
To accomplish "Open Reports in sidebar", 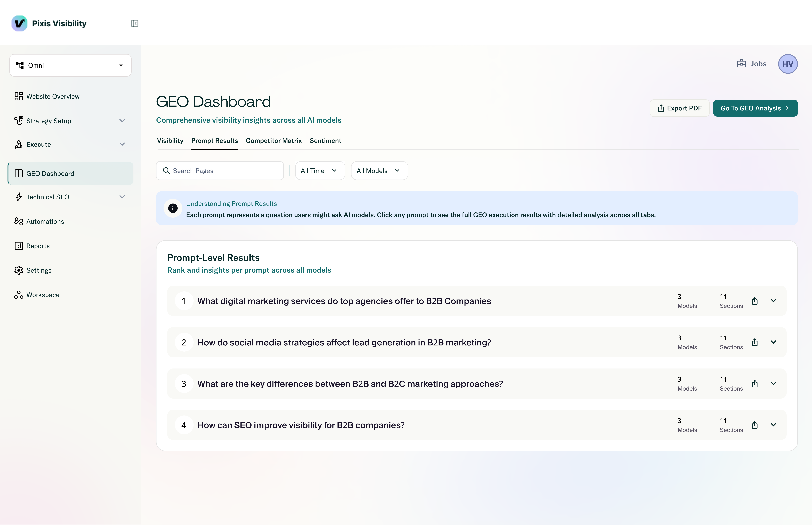I will [38, 246].
